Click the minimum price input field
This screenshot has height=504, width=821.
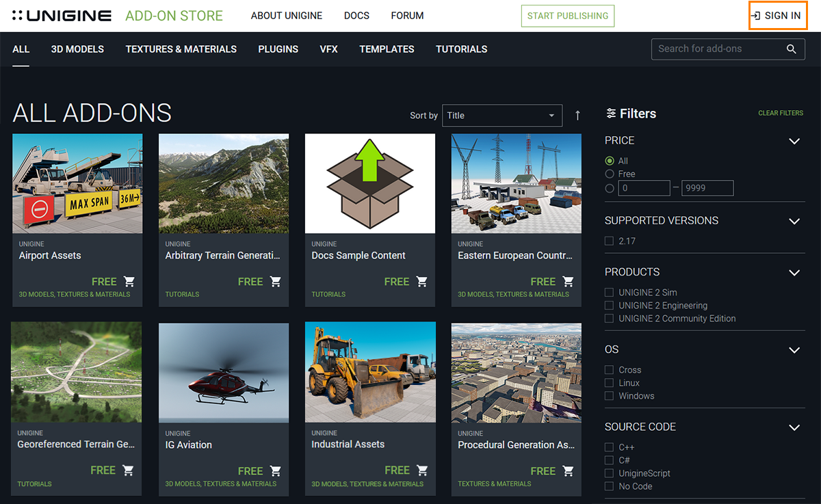click(x=644, y=188)
